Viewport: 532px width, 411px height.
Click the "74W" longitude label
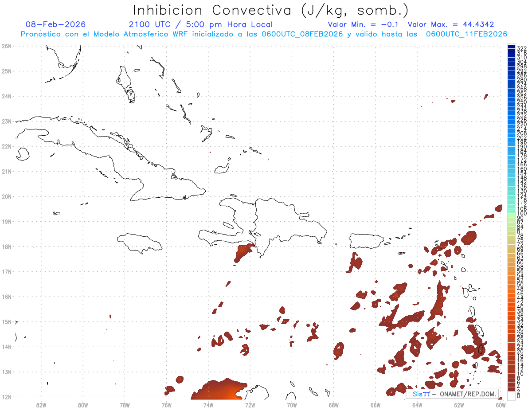pyautogui.click(x=208, y=404)
